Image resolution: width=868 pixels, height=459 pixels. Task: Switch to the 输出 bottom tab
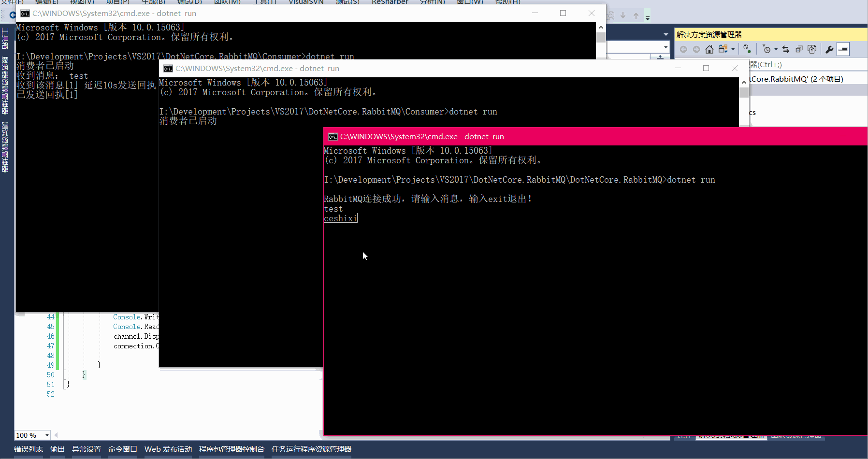click(58, 449)
